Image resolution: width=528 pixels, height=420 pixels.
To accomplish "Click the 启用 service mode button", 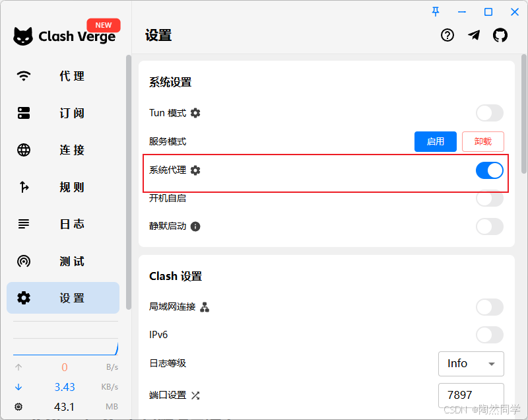I will 436,141.
